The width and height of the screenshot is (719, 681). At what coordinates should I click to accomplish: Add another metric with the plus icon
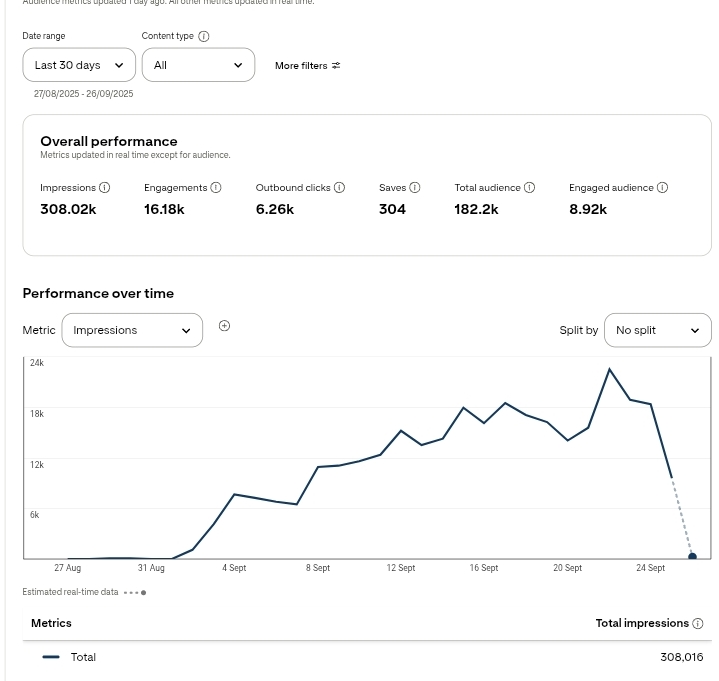pos(224,326)
